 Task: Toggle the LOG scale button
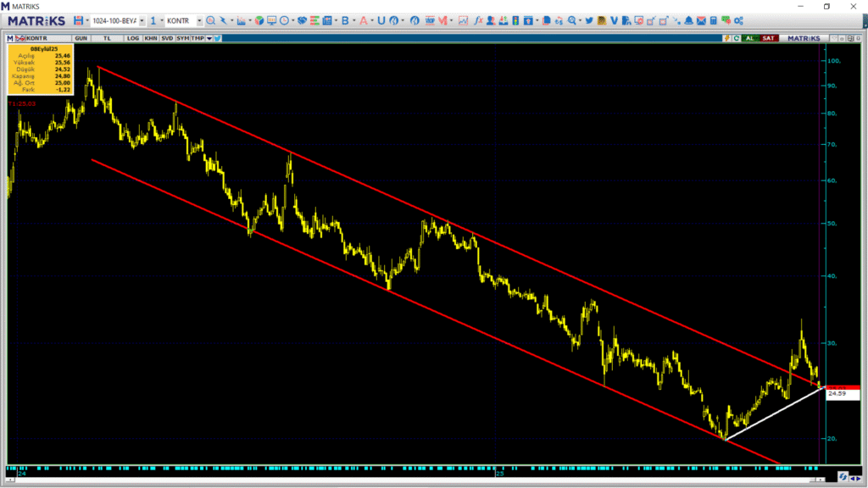(131, 38)
